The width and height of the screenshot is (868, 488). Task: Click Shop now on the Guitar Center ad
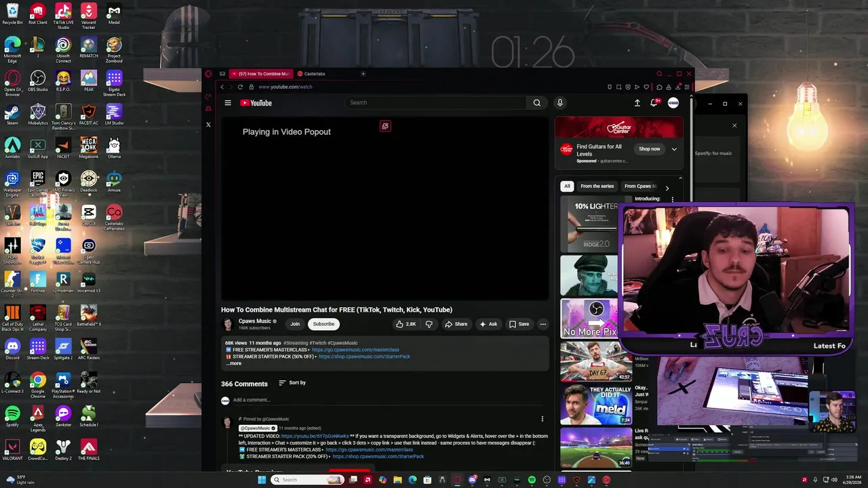(x=649, y=149)
